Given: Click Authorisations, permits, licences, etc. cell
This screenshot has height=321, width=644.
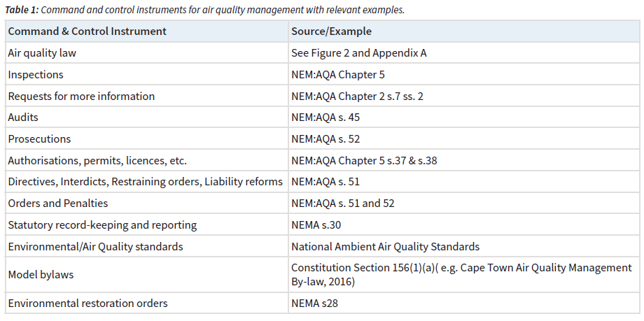Looking at the screenshot, I should point(97,161).
